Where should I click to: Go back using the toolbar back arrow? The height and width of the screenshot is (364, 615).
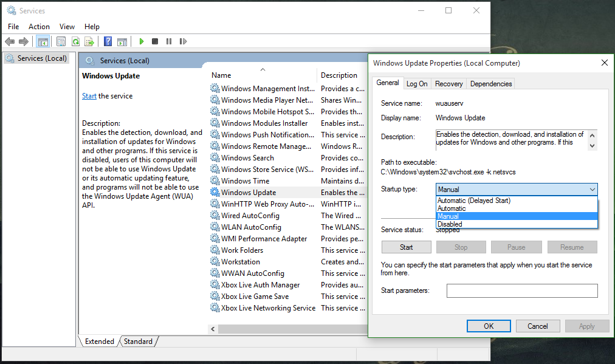10,41
